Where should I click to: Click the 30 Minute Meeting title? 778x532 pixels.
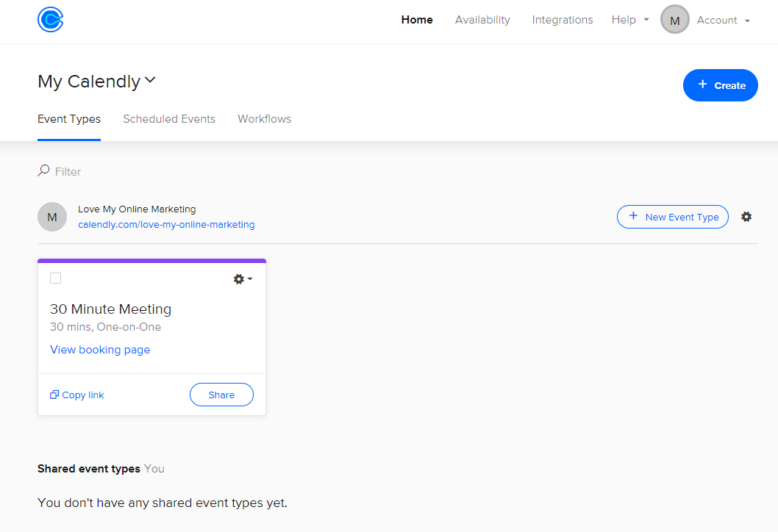(110, 309)
